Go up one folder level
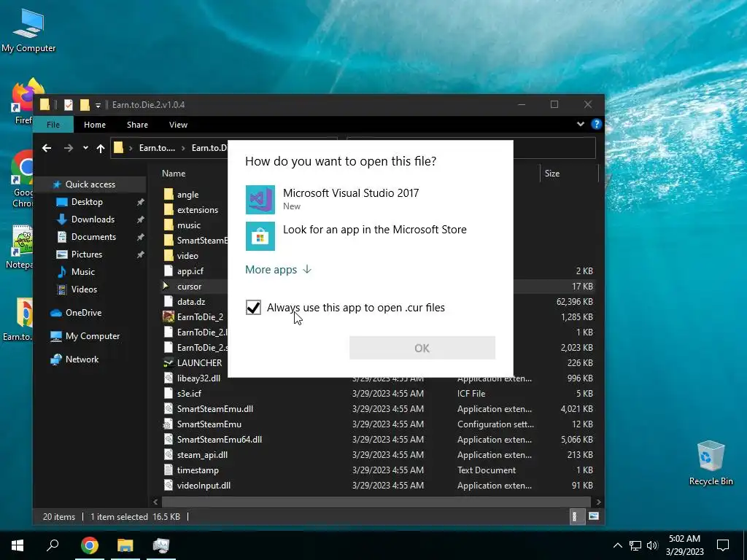The height and width of the screenshot is (560, 747). [x=101, y=148]
